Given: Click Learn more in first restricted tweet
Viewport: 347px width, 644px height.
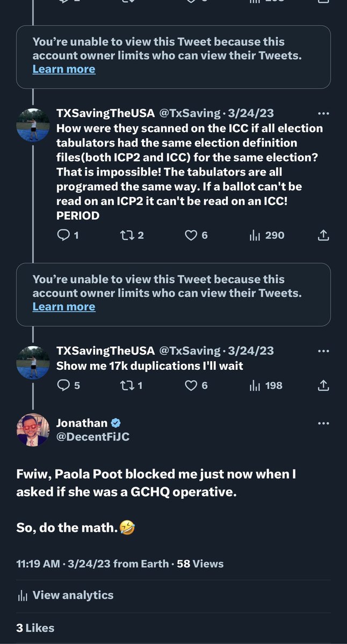Looking at the screenshot, I should tap(64, 69).
